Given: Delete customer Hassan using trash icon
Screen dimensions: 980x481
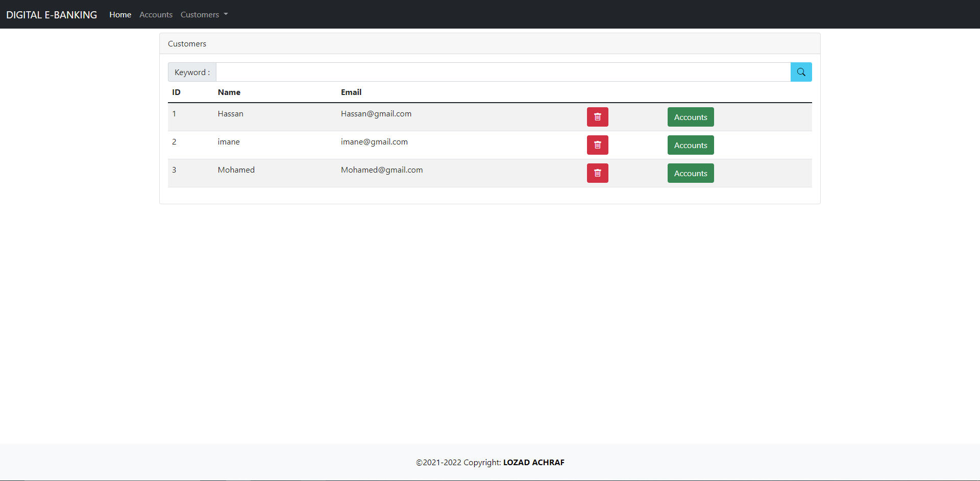Looking at the screenshot, I should click(x=597, y=117).
